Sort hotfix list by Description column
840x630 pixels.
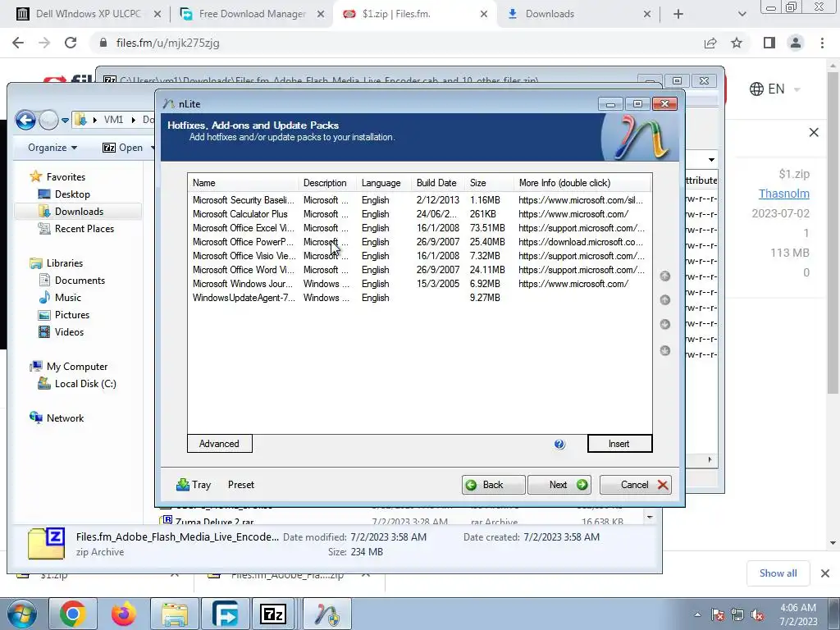pyautogui.click(x=327, y=183)
